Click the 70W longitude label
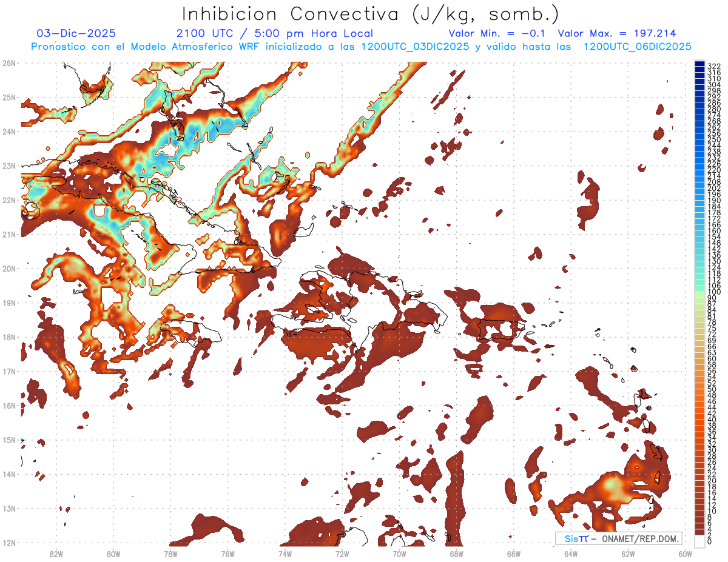728x562 pixels. coord(399,554)
